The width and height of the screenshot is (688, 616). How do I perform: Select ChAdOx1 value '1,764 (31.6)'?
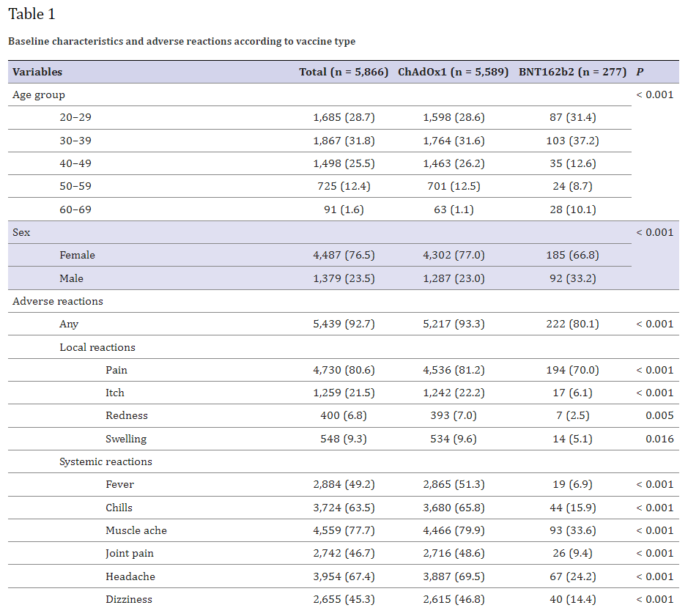pyautogui.click(x=454, y=141)
